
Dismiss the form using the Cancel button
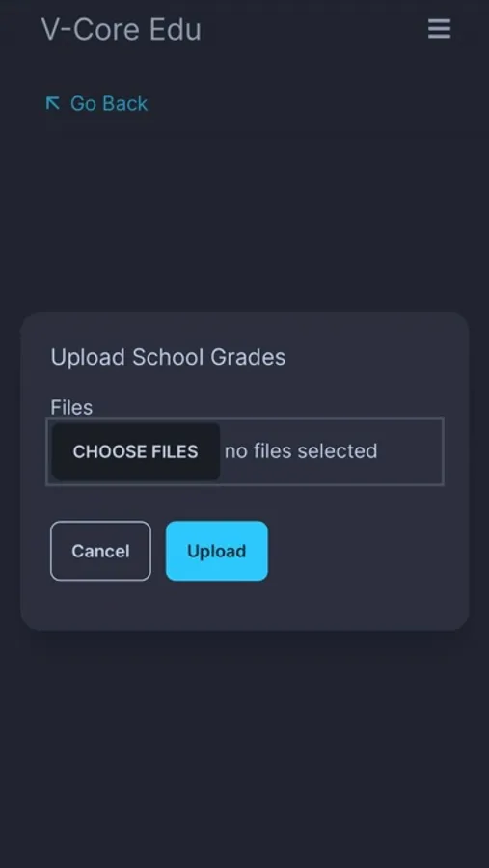pyautogui.click(x=100, y=551)
